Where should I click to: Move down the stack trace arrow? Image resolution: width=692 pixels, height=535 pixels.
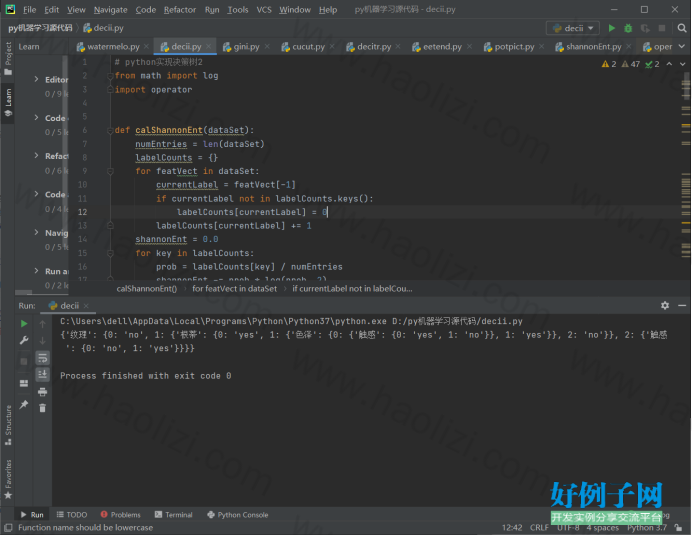(42, 340)
